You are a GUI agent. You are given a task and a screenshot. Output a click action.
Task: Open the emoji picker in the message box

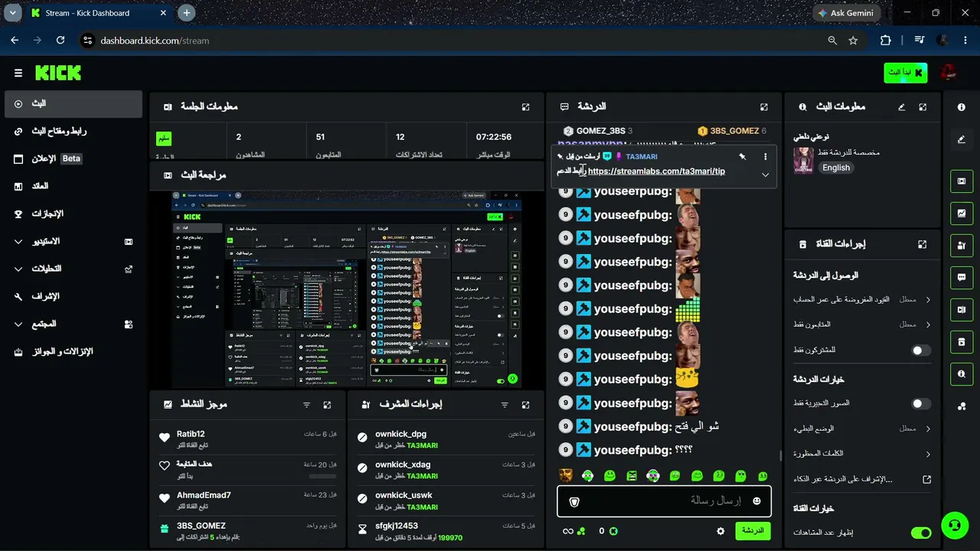click(757, 500)
